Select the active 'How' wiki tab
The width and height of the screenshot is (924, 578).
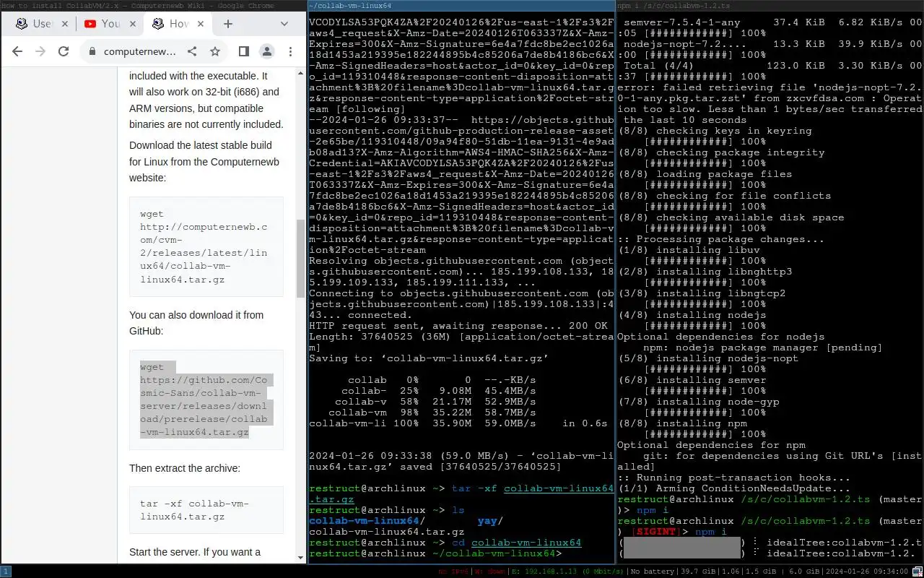coord(177,24)
